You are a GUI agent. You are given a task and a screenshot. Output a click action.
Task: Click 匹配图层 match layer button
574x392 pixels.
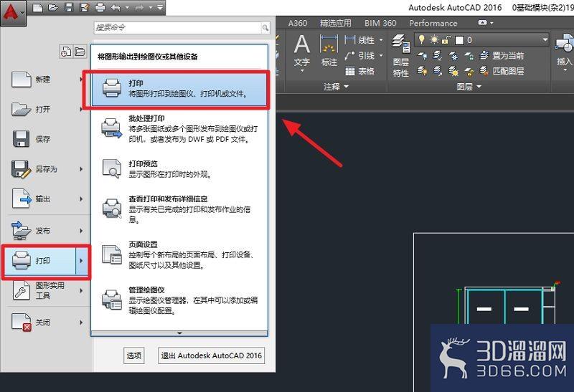502,71
